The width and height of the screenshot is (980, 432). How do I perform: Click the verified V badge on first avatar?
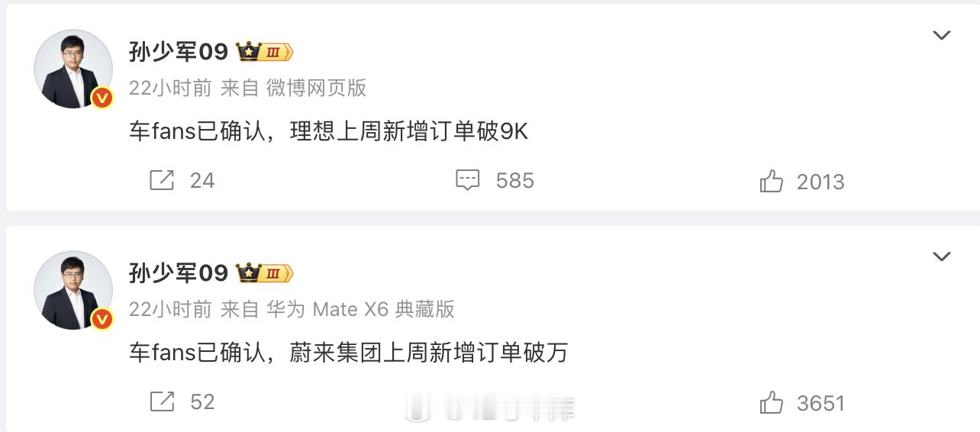coord(102,98)
